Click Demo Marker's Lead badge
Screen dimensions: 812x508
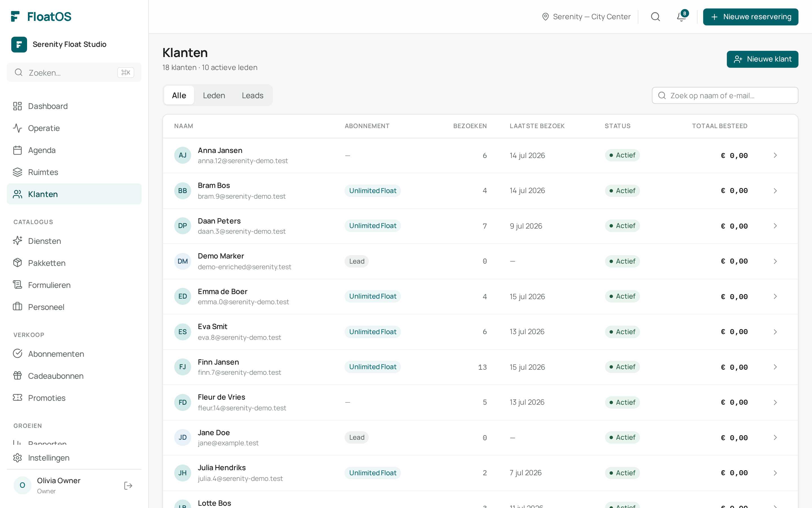[x=356, y=261]
